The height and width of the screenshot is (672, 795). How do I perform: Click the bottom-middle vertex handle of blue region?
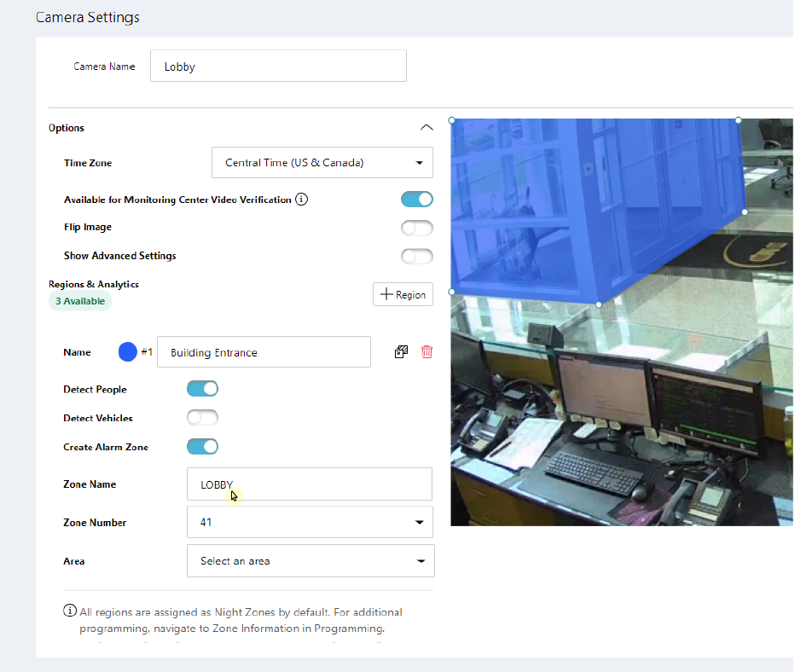pos(599,304)
